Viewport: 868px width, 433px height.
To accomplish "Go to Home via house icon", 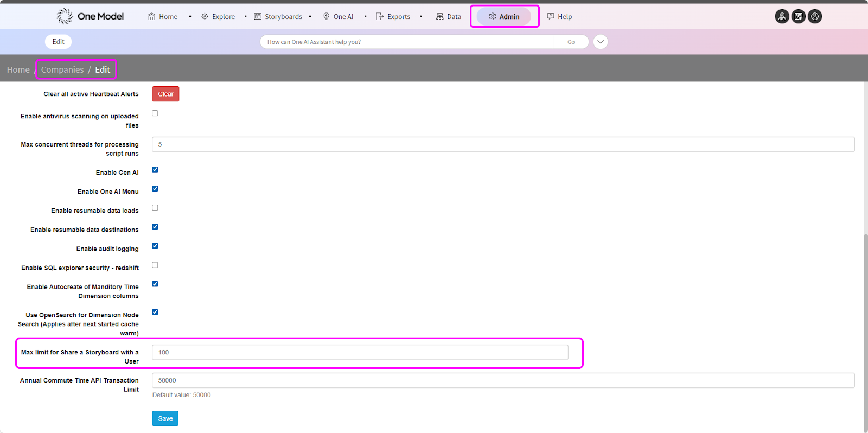I will [x=152, y=17].
